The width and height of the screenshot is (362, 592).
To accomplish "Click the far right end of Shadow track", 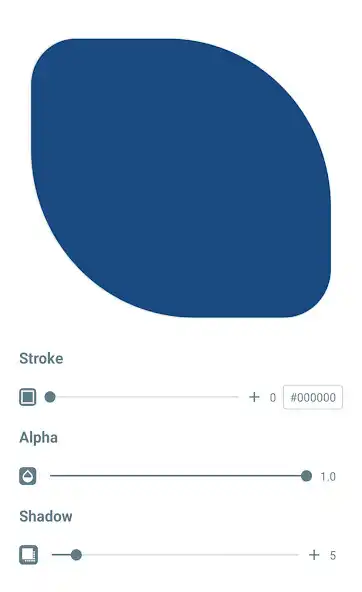I will (x=297, y=555).
